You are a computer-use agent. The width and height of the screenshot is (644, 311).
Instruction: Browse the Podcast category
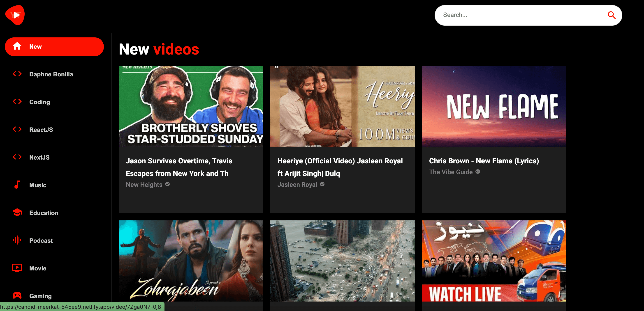[x=54, y=240]
